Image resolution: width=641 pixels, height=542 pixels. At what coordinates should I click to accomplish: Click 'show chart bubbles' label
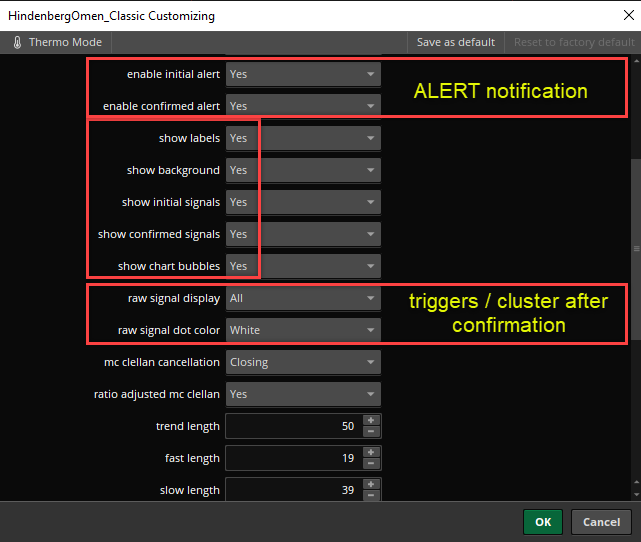[x=169, y=266]
